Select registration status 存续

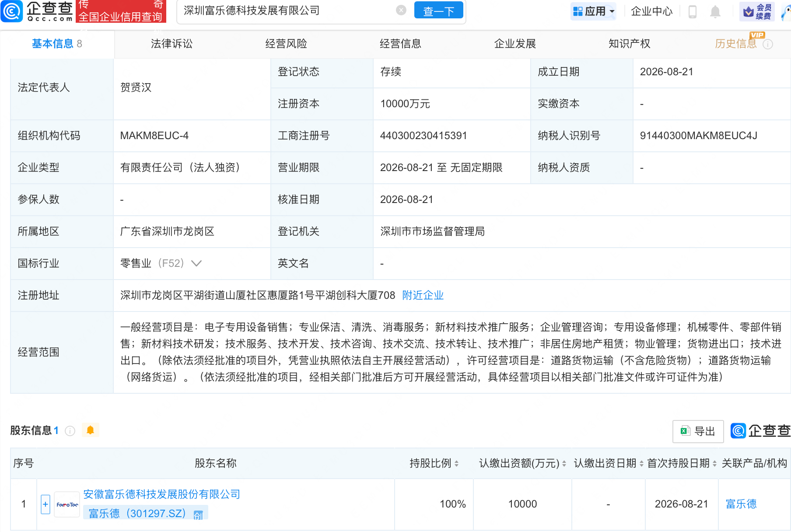pos(391,72)
